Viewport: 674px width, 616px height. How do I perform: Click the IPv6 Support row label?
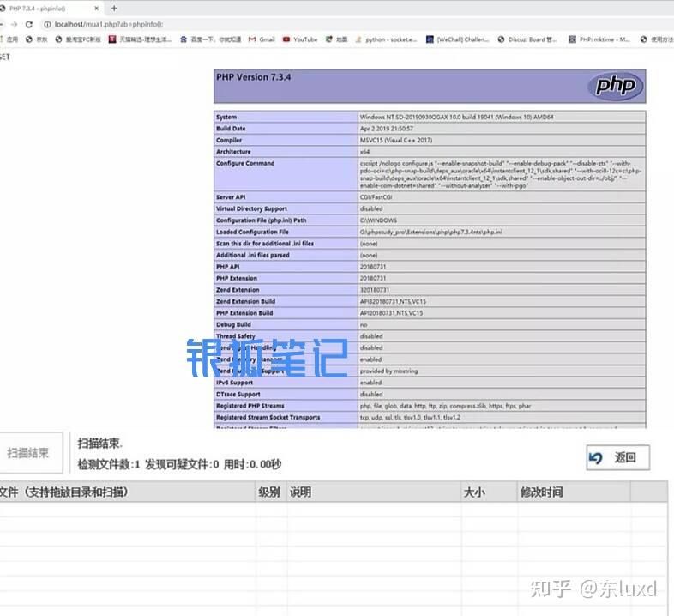pyautogui.click(x=234, y=383)
